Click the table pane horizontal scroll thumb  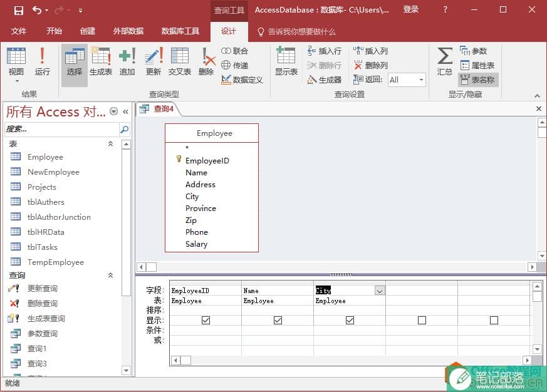[x=151, y=267]
